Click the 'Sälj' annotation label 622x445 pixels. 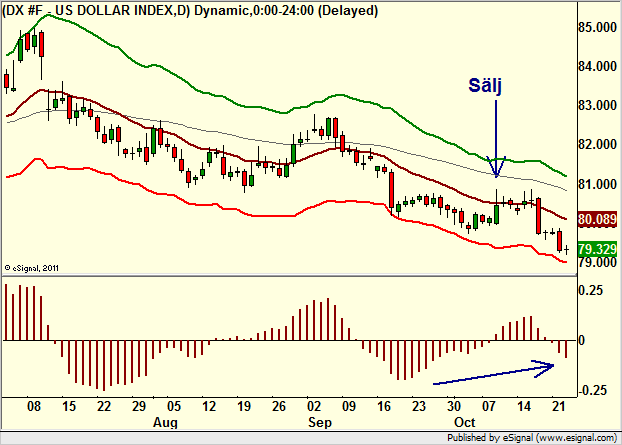(486, 86)
